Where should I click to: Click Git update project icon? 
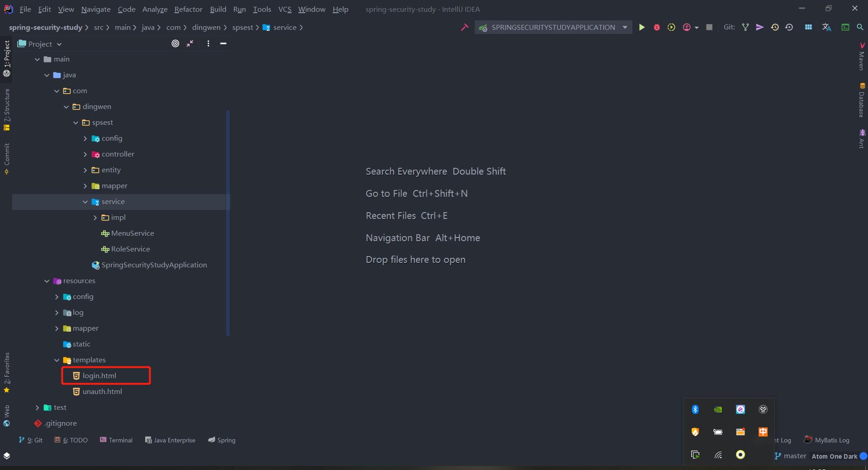(x=745, y=28)
